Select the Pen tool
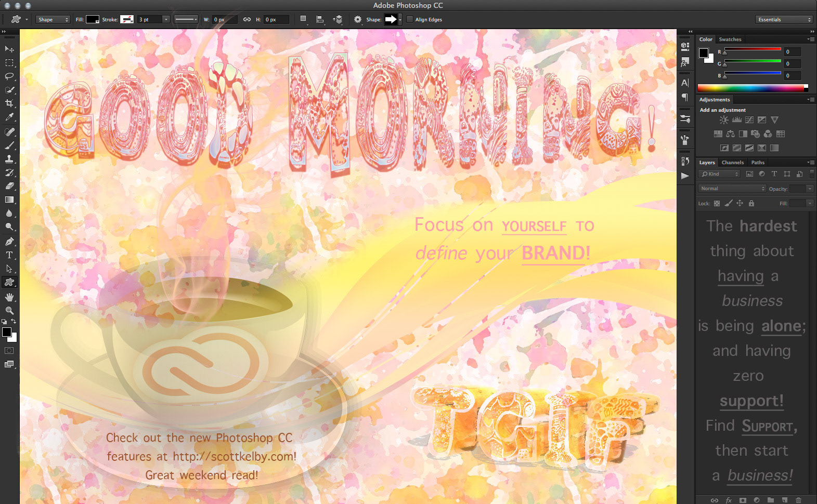The image size is (817, 504). tap(9, 242)
